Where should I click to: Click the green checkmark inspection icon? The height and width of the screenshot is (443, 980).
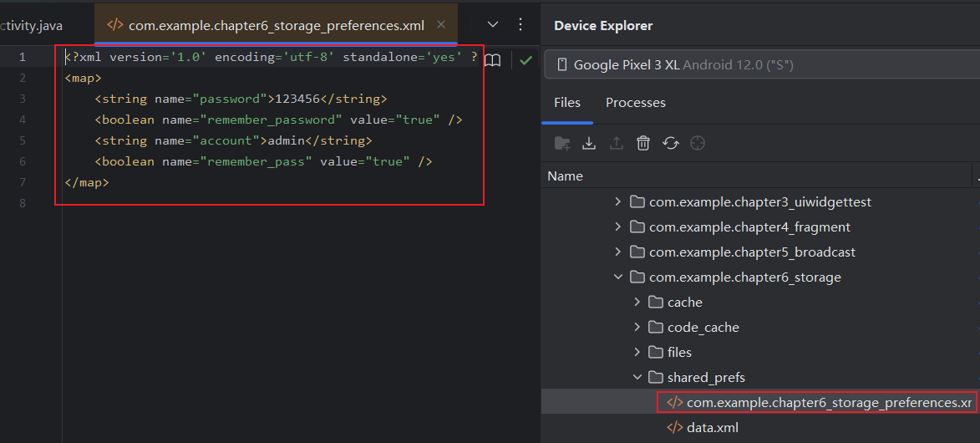point(526,60)
